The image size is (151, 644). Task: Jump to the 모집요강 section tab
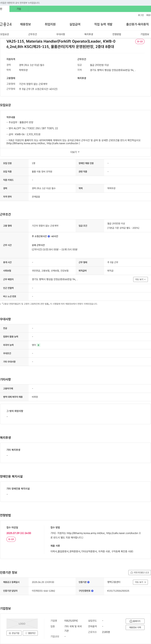tap(5, 34)
